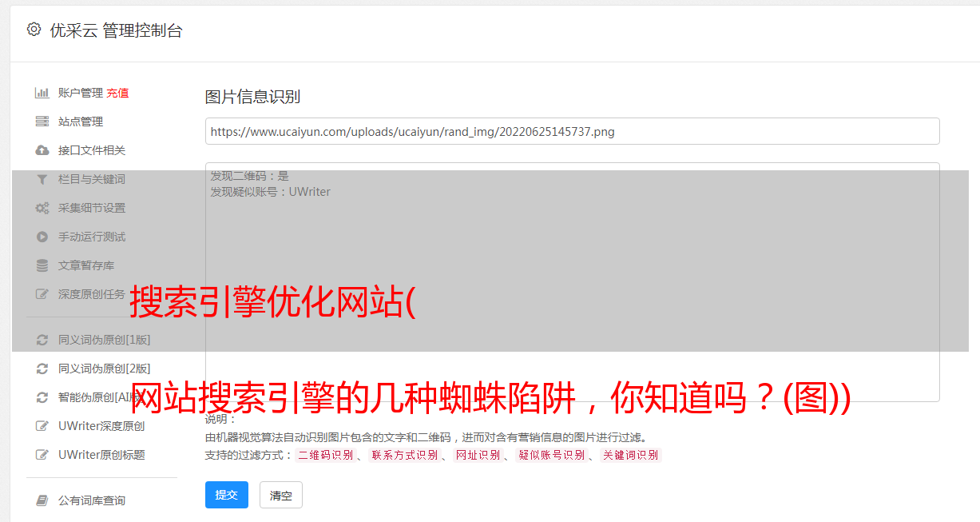Screen dimensions: 980x522
Task: Click inside the recognition result text area
Action: point(572,282)
